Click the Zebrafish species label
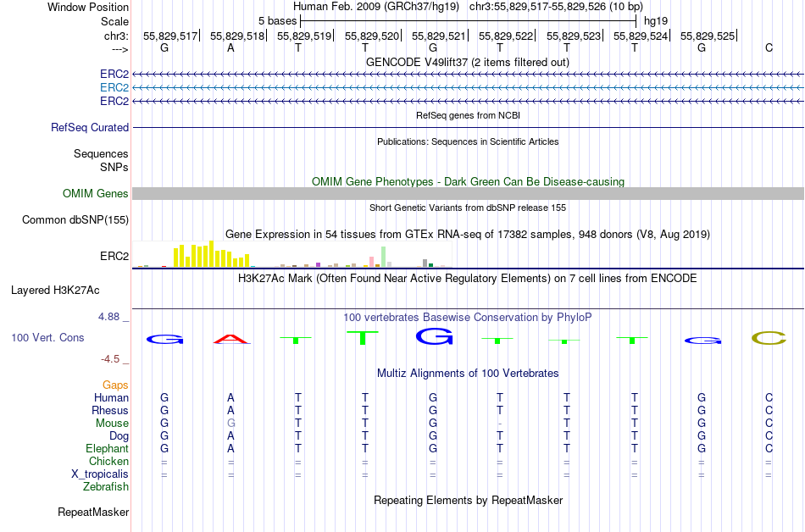Image resolution: width=805 pixels, height=532 pixels. (x=106, y=486)
